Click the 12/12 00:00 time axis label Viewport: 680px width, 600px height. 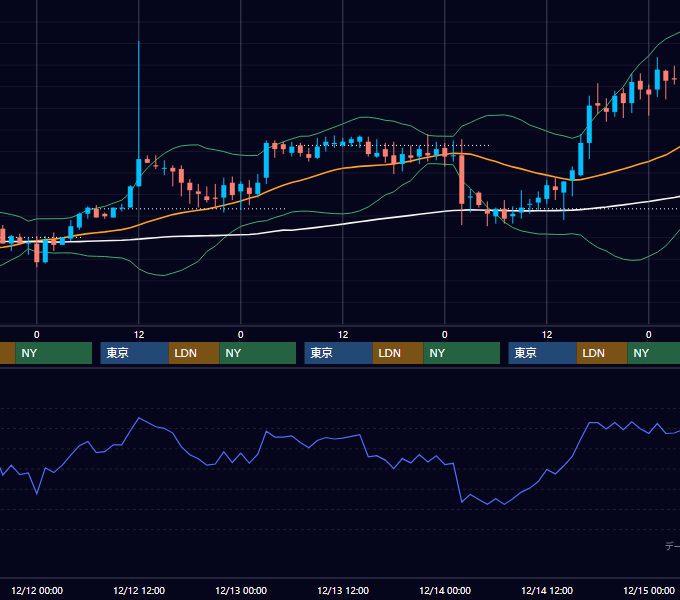coord(37,590)
